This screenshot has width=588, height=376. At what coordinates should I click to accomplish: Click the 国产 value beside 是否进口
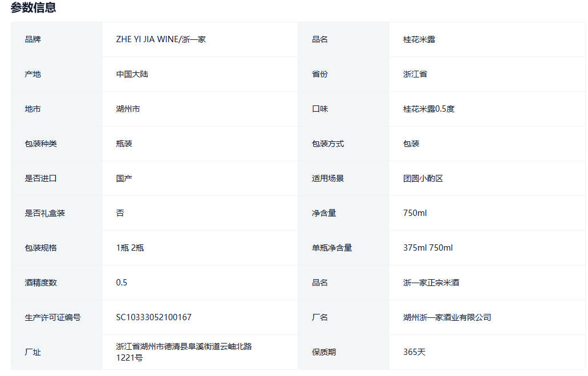coord(124,178)
